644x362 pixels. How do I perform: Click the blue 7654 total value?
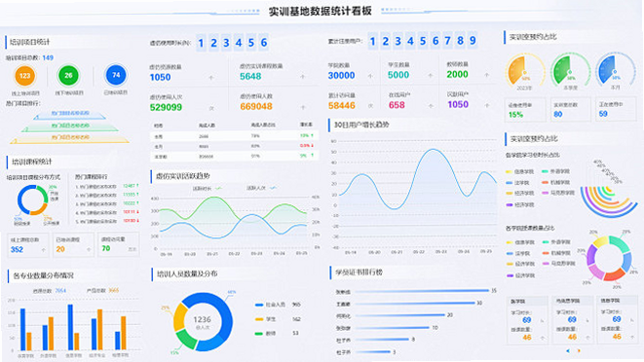pyautogui.click(x=60, y=291)
